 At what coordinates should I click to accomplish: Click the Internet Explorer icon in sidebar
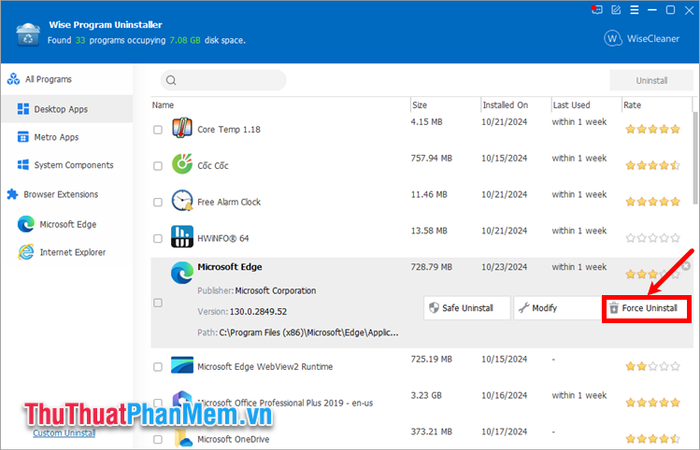[x=26, y=252]
